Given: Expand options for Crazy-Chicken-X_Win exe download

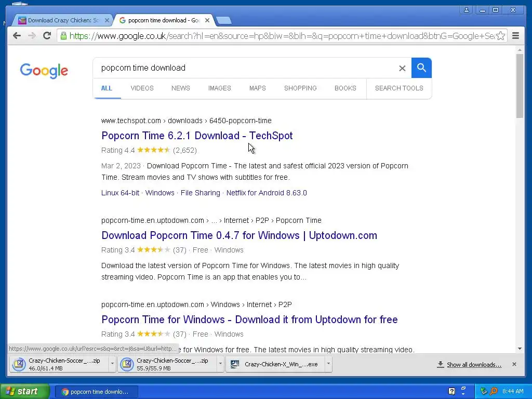Looking at the screenshot, I should pyautogui.click(x=328, y=364).
